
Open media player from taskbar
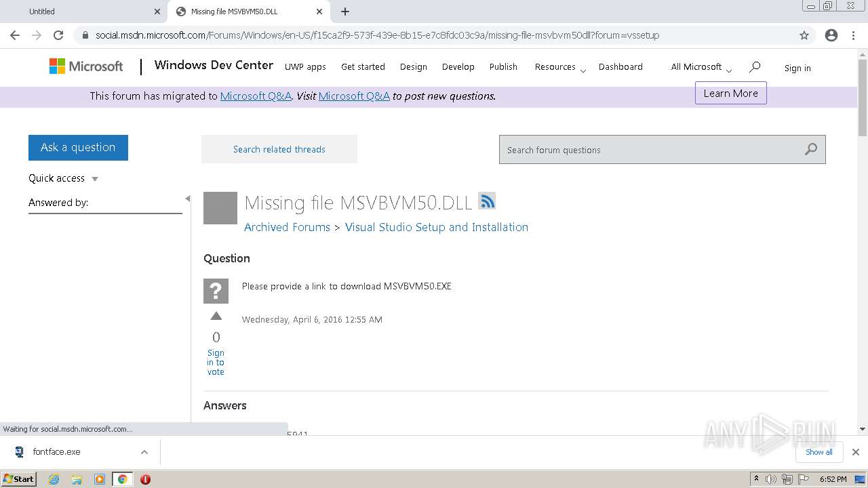tap(100, 479)
